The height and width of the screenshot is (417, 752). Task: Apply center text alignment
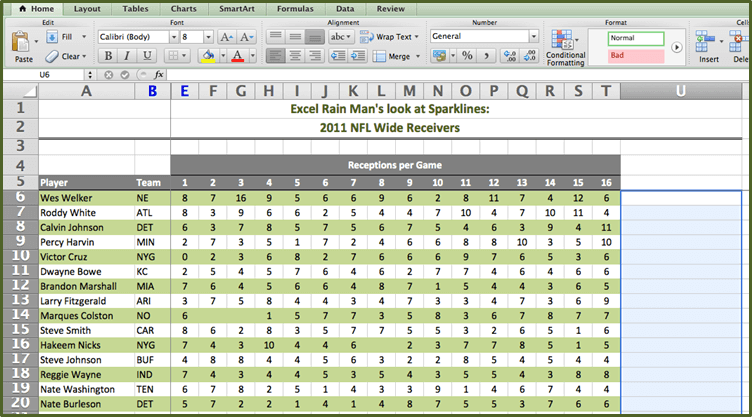(295, 56)
